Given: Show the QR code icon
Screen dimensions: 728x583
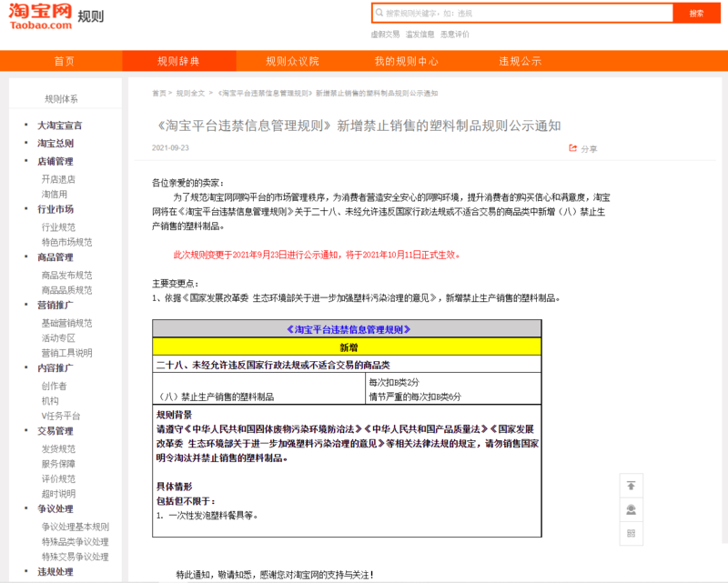Looking at the screenshot, I should (631, 533).
